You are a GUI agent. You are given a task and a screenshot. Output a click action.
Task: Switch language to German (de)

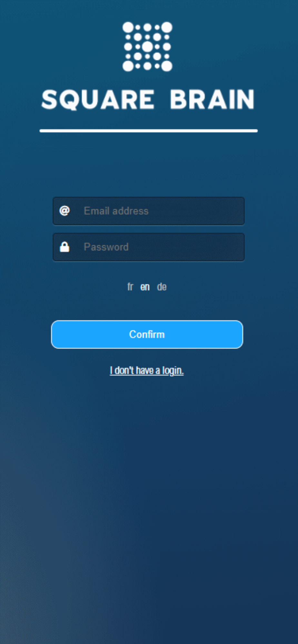(x=162, y=287)
